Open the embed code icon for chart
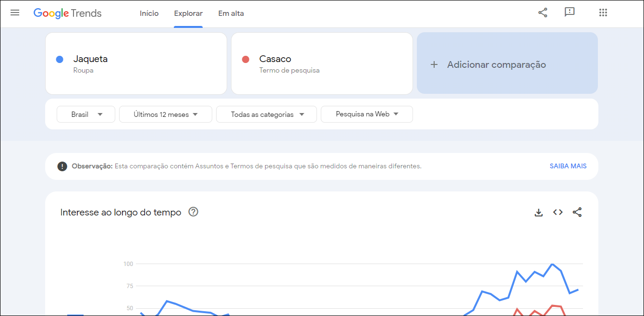The height and width of the screenshot is (316, 644). point(558,212)
